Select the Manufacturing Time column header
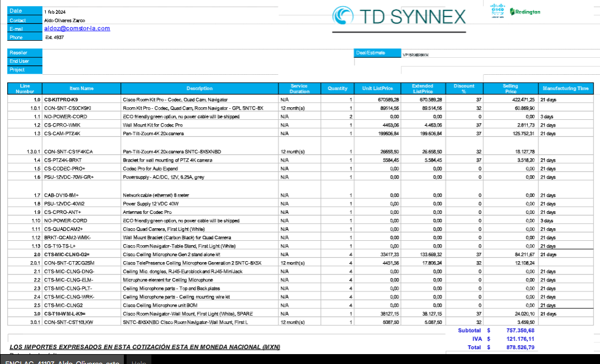The image size is (600, 364). [566, 89]
